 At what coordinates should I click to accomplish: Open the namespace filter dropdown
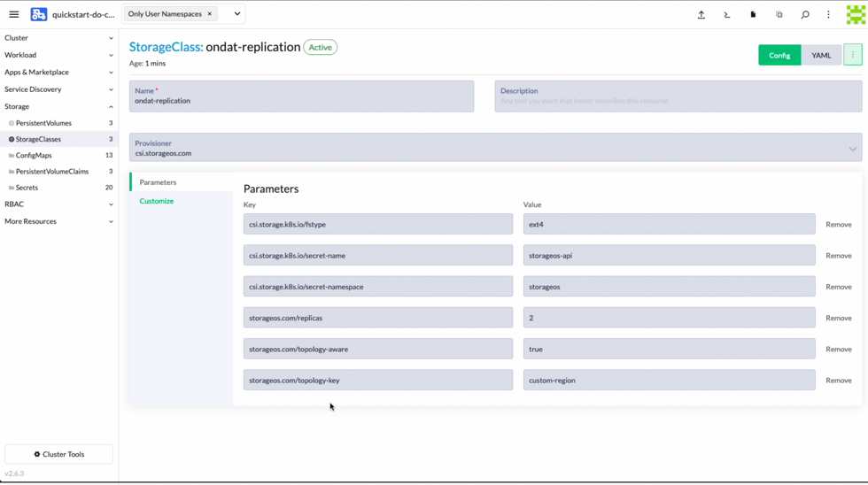pos(236,14)
